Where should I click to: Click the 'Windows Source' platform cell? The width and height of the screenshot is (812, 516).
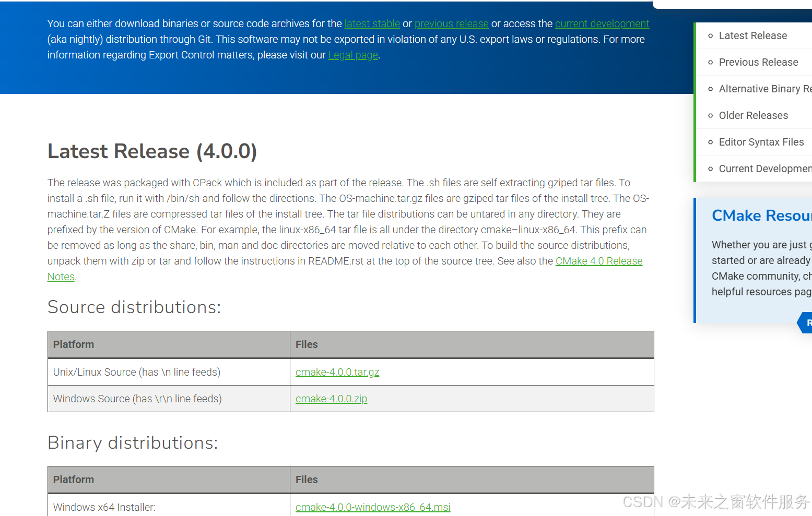[169, 399]
